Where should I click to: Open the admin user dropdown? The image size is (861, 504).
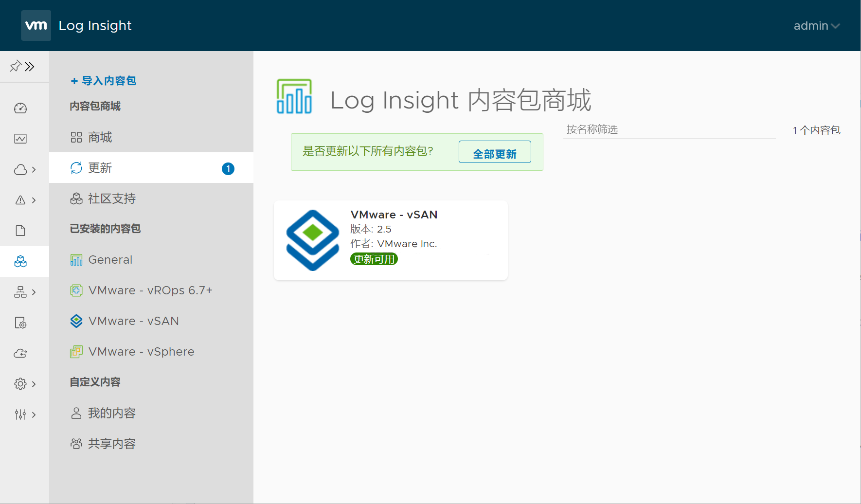(816, 26)
